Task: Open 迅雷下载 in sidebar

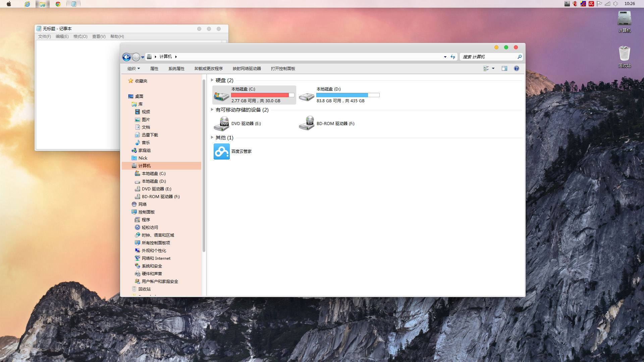Action: coord(147,135)
